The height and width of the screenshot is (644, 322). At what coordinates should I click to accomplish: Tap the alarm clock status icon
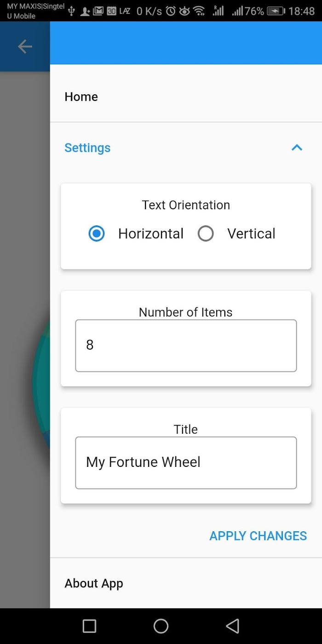coord(171,11)
